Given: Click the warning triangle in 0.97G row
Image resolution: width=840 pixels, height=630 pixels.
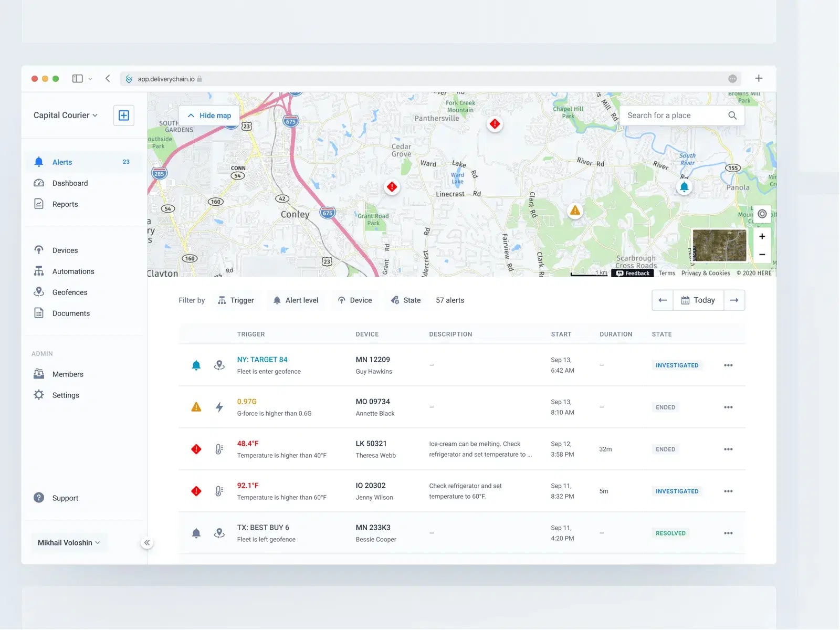Looking at the screenshot, I should (196, 407).
